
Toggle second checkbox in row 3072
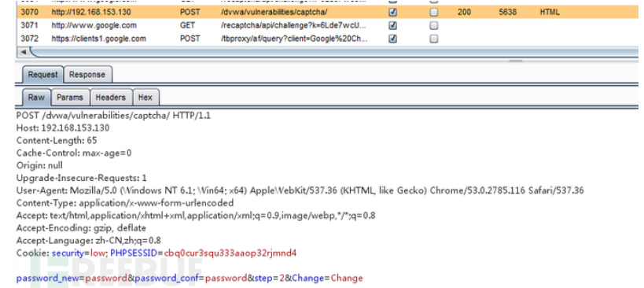pyautogui.click(x=434, y=39)
